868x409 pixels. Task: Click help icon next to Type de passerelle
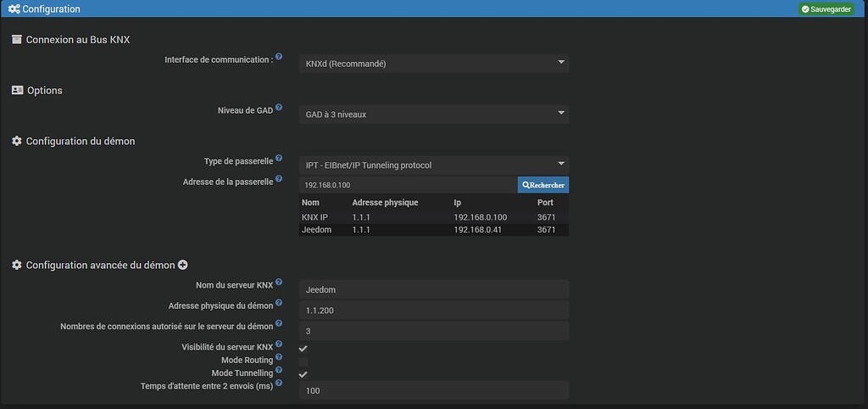[279, 158]
